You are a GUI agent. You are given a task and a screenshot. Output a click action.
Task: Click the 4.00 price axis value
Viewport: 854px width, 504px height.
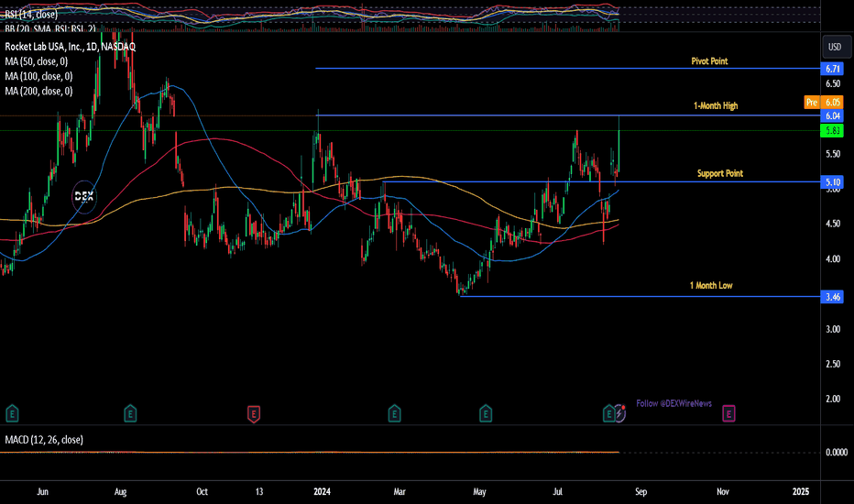[833, 258]
